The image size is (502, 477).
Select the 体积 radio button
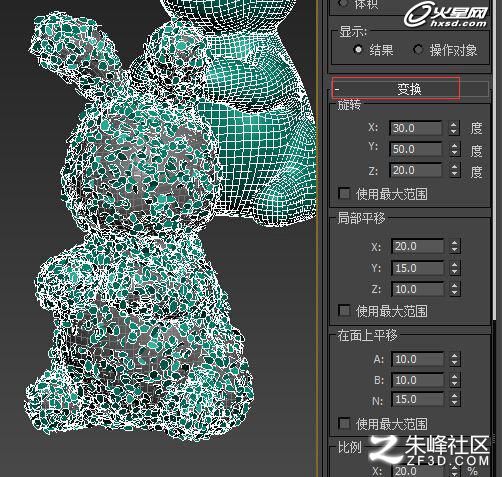343,3
